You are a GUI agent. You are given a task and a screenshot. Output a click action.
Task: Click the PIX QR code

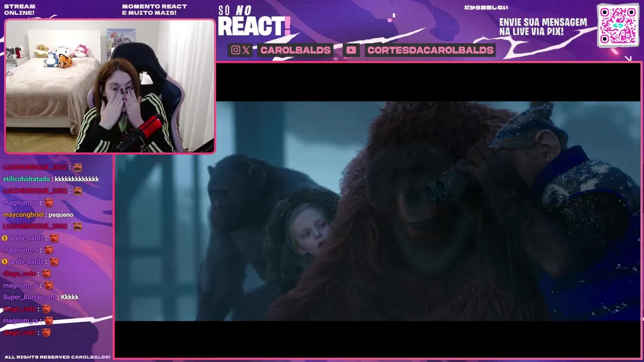tap(618, 25)
